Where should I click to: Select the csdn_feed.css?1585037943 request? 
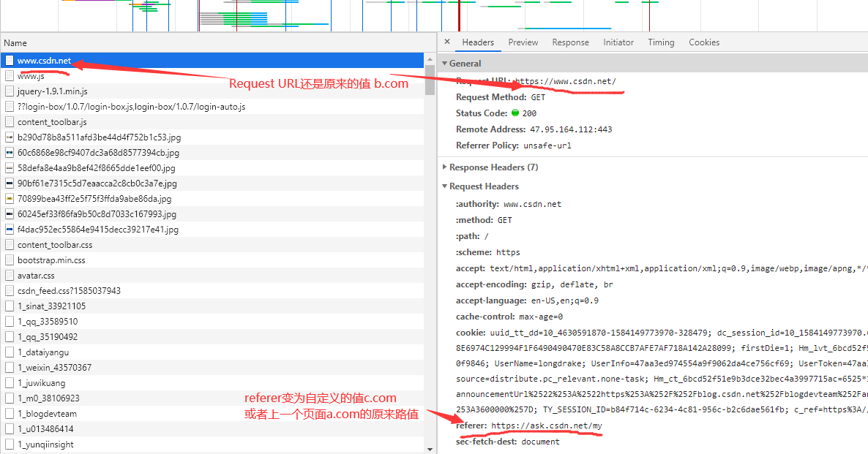pos(212,291)
